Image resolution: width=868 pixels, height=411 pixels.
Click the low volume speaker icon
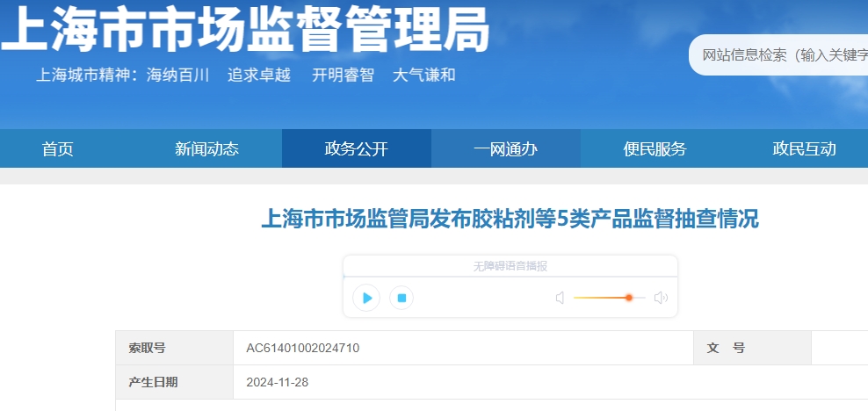tap(561, 299)
